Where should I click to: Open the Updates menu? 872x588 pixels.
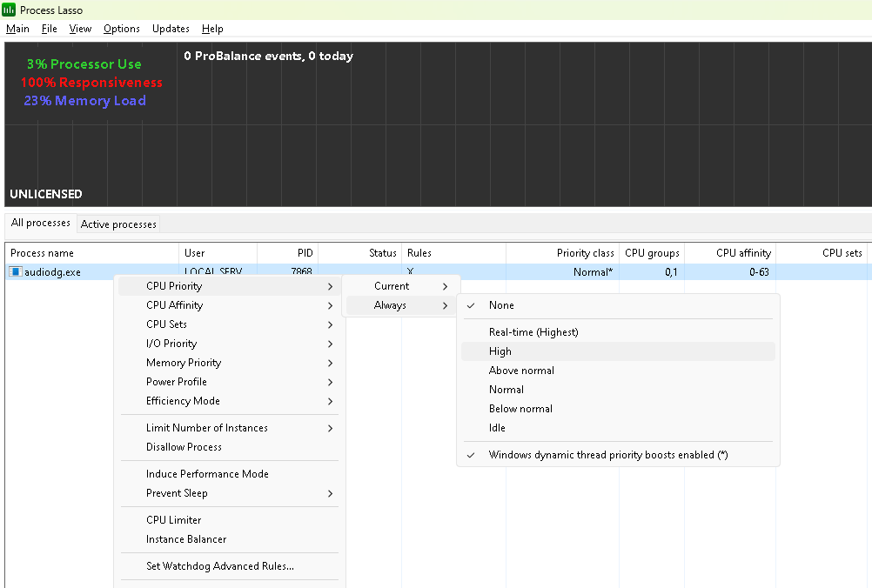point(171,29)
